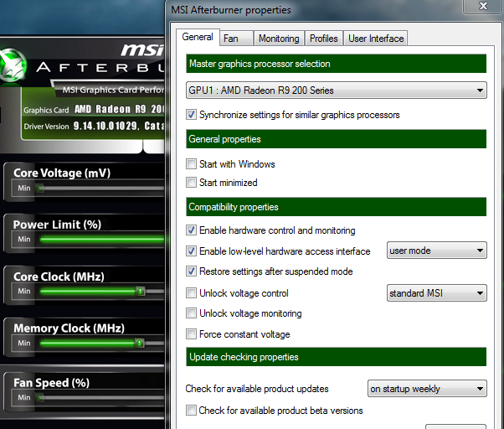Click MSI Graphics Card Performance banner text
This screenshot has height=429, width=504.
click(x=113, y=90)
